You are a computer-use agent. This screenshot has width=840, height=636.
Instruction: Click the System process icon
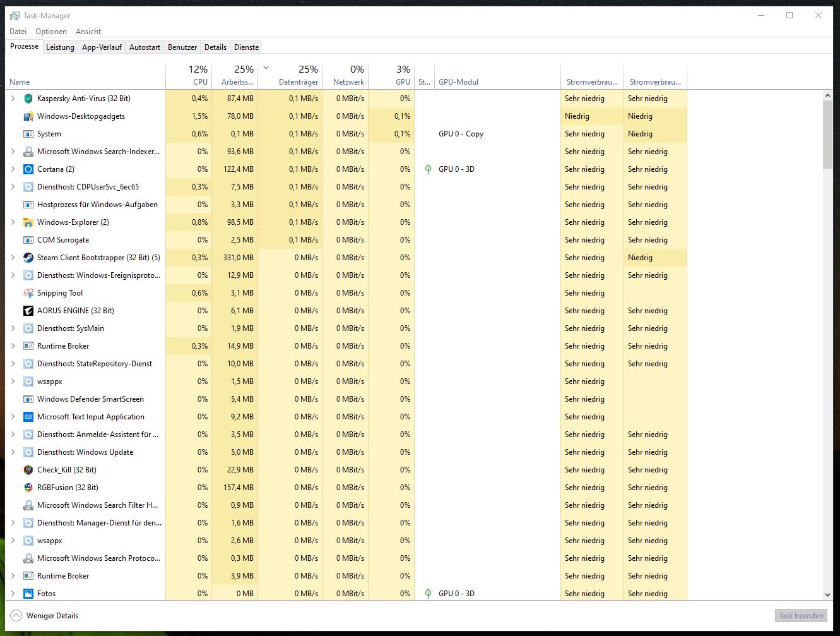pyautogui.click(x=28, y=134)
